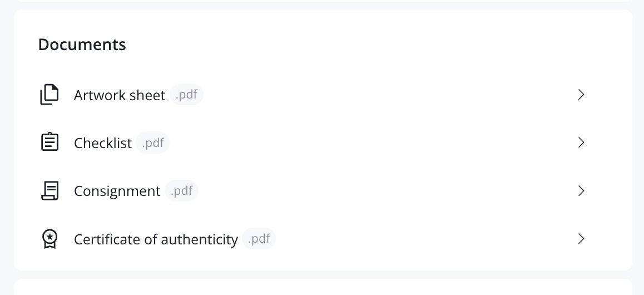Click the .pdf badge beside Checklist
The width and height of the screenshot is (644, 295).
[x=153, y=142]
